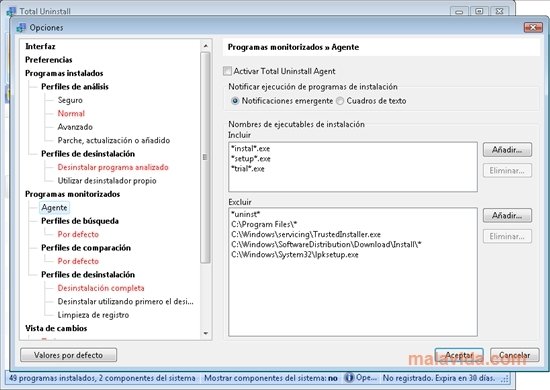Select Notificaciones emergentes radio option
Screen dimensions: 550x390
click(x=235, y=101)
